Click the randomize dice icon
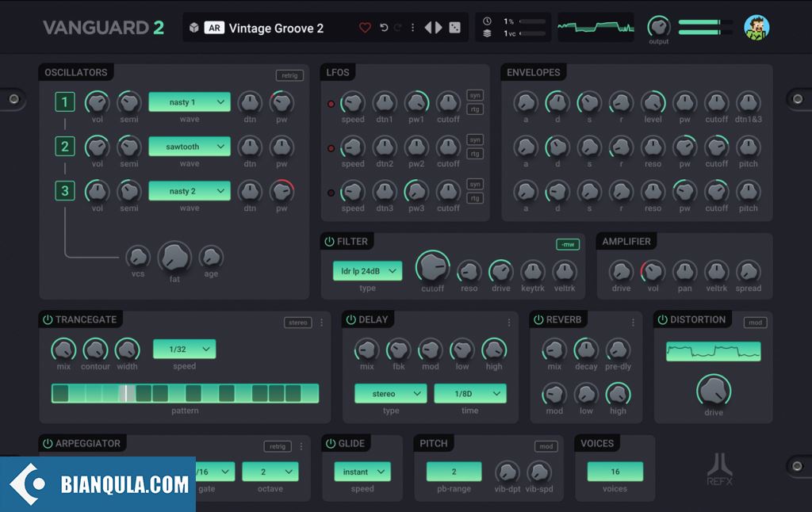812x512 pixels. 454,28
